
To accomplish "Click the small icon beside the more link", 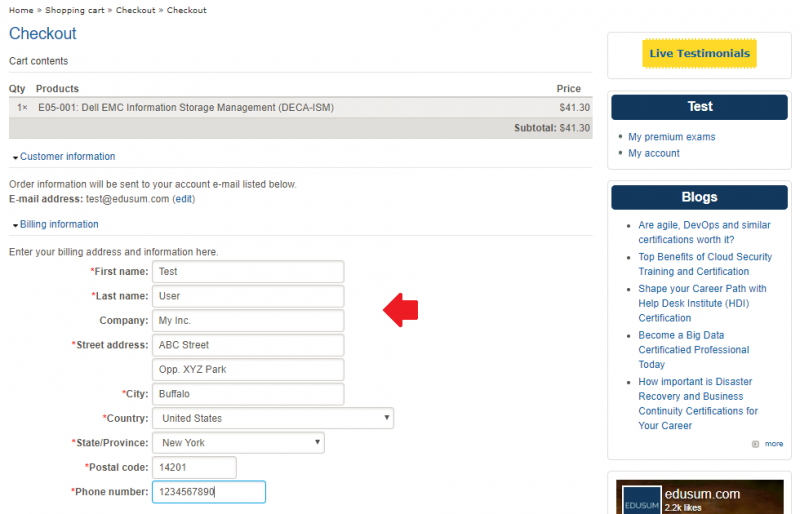I will (756, 444).
